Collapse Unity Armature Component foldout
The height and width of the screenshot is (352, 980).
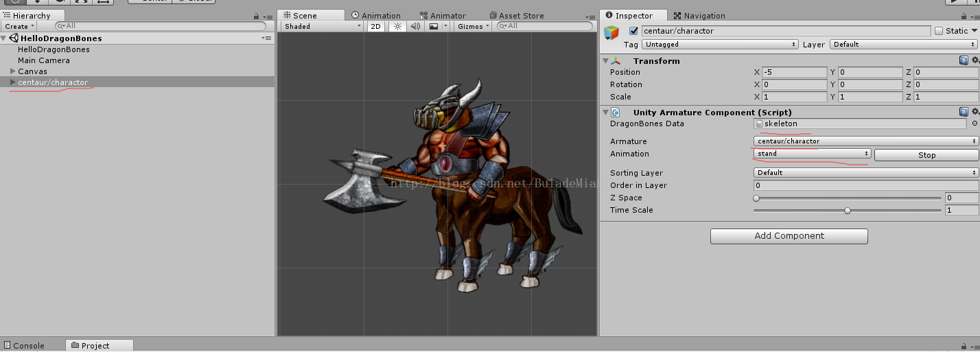(605, 113)
